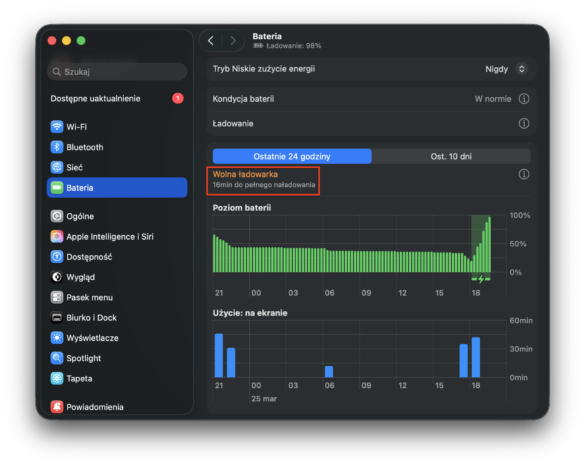Go back with the left chevron
This screenshot has height=467, width=585.
[211, 41]
